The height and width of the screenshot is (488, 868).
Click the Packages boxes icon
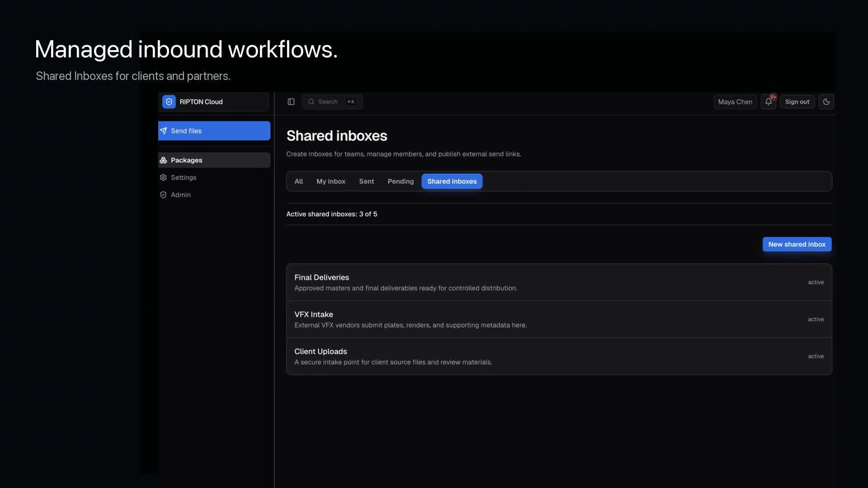click(x=163, y=160)
